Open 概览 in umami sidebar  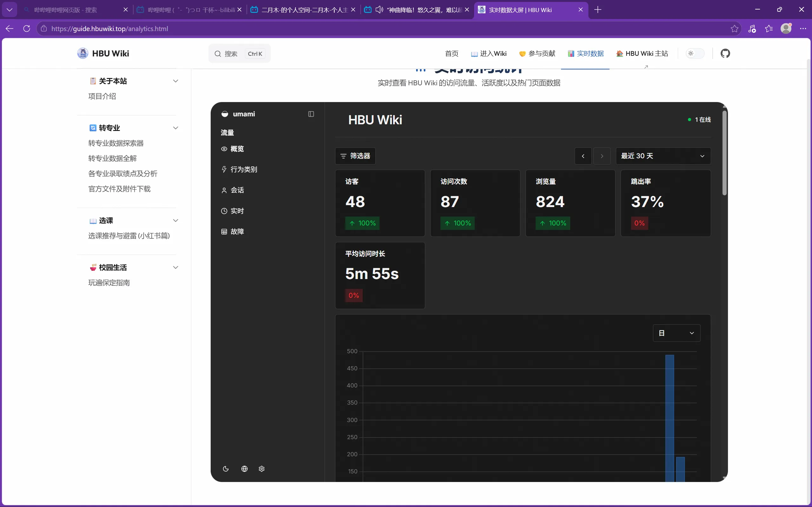(233, 149)
